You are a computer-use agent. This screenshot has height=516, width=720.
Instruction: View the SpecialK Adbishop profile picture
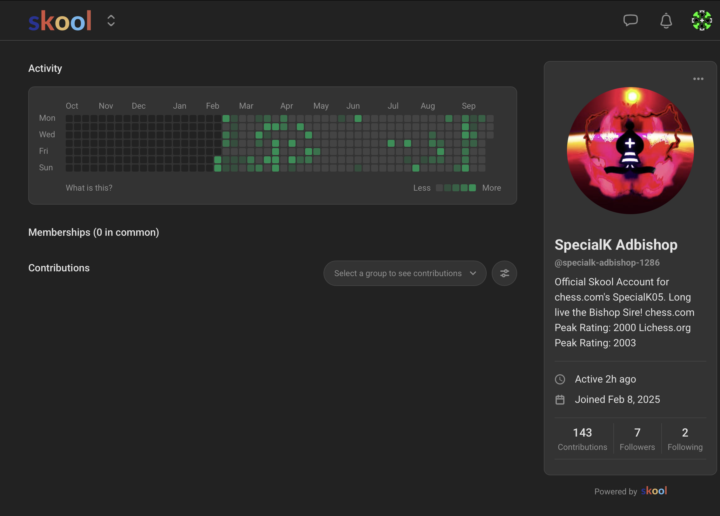630,151
